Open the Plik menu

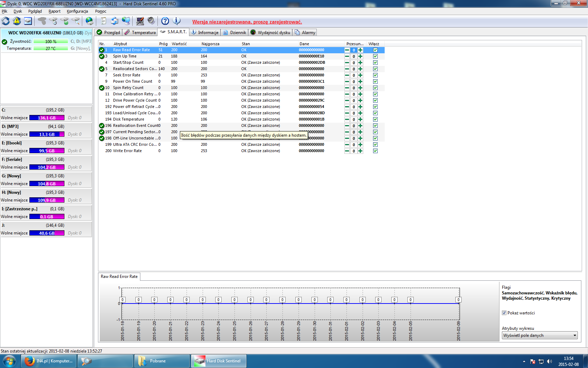5,11
